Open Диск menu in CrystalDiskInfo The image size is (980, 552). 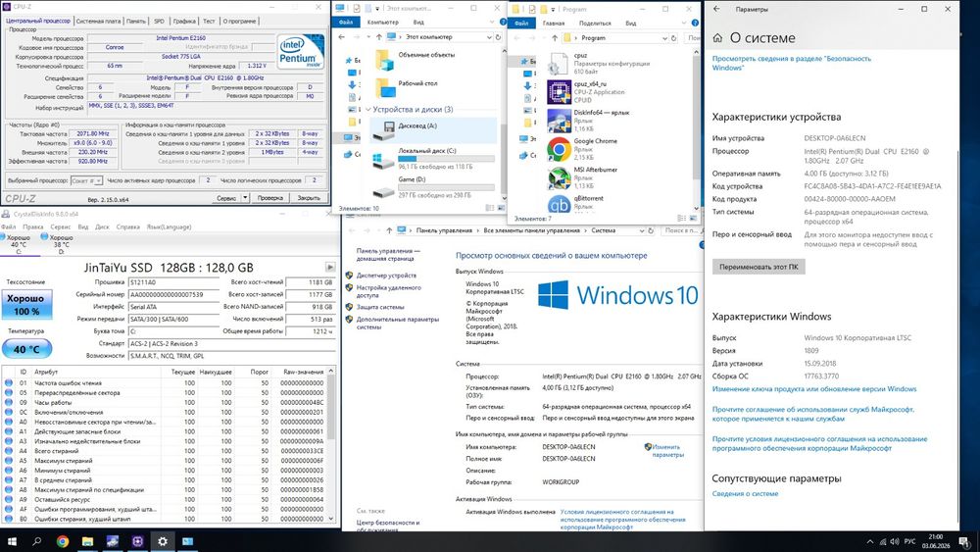pos(103,226)
